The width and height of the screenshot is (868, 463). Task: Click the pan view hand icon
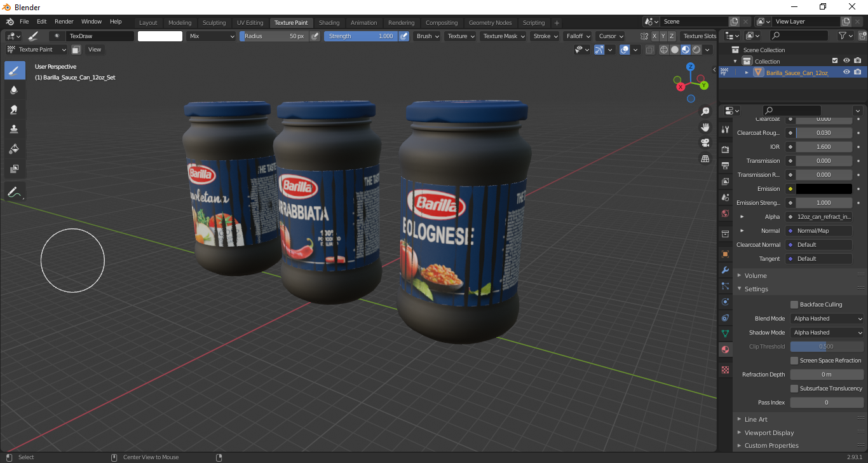pyautogui.click(x=705, y=127)
